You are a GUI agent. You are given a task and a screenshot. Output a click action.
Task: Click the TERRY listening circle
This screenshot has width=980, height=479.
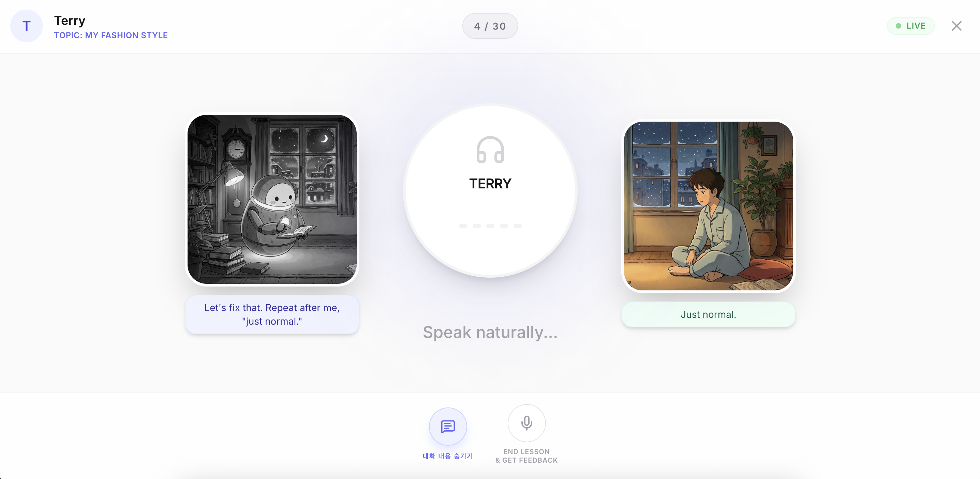pos(490,191)
